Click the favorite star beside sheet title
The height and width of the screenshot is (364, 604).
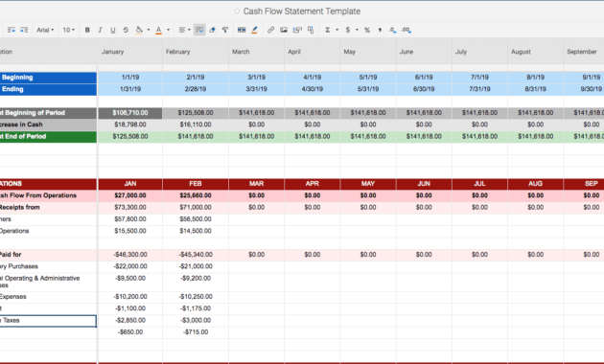coord(237,11)
